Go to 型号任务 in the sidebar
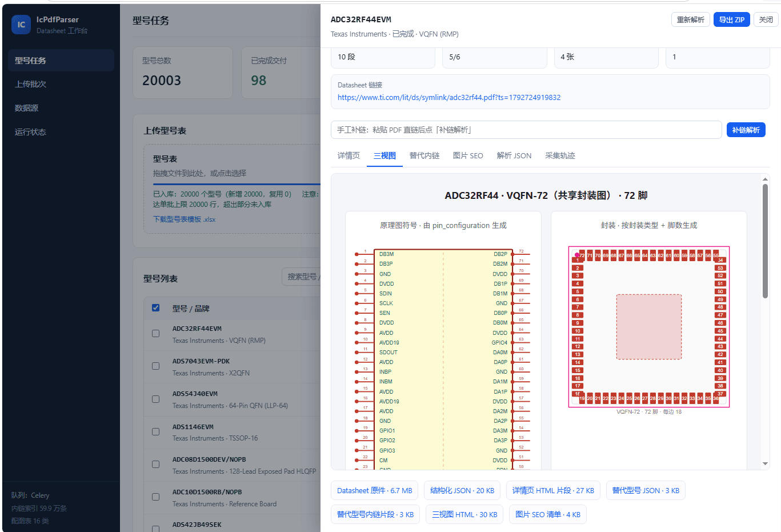The height and width of the screenshot is (532, 781). (61, 60)
